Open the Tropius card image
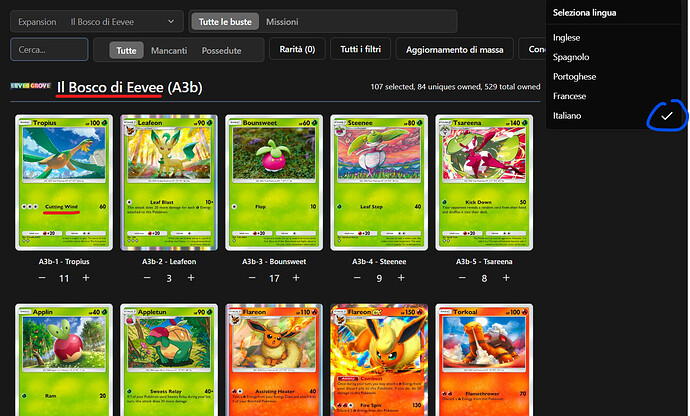 [x=64, y=183]
